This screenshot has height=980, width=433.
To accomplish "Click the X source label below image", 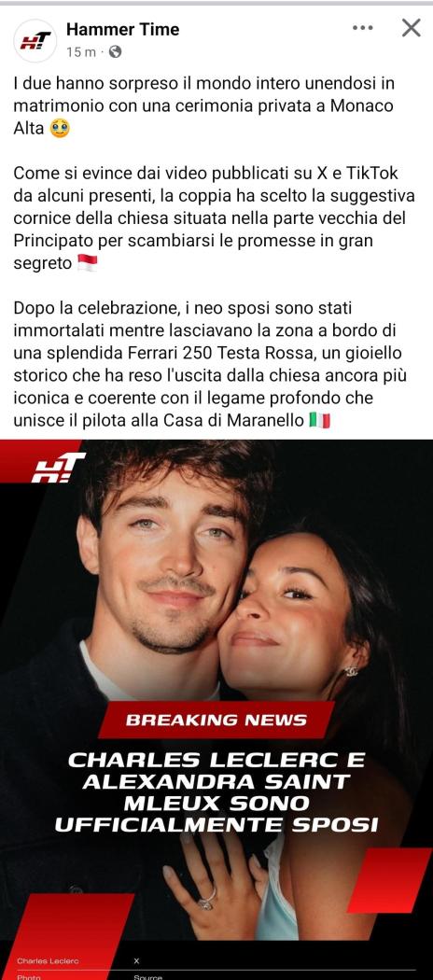I will (x=137, y=960).
